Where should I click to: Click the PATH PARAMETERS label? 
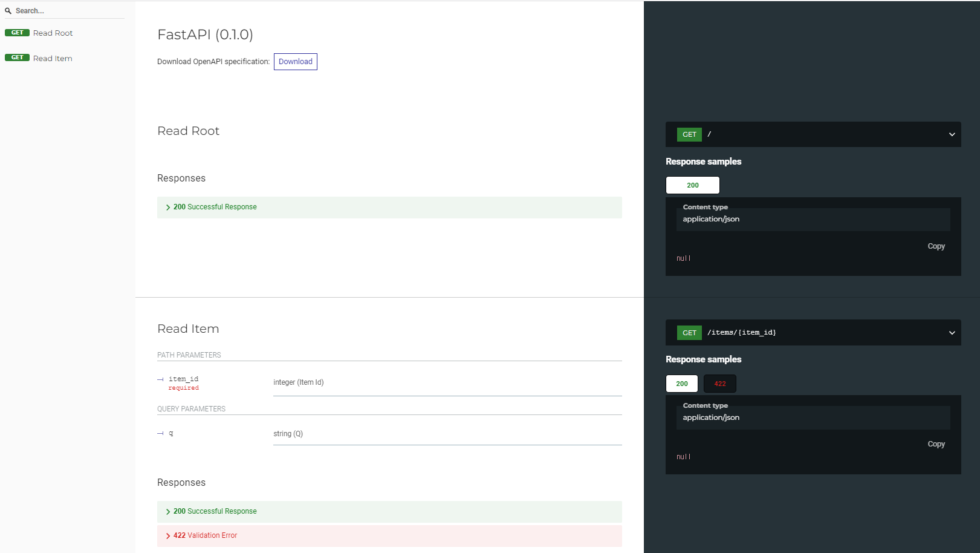[189, 355]
